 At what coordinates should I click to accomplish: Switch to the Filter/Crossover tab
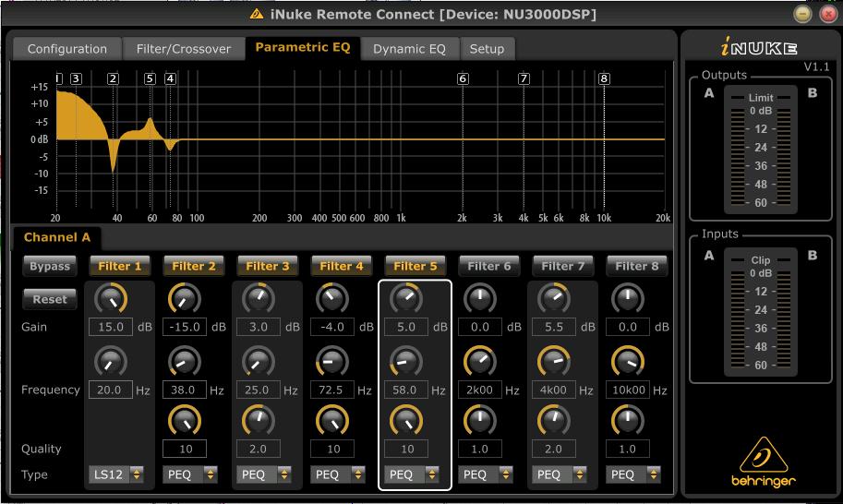(x=183, y=49)
